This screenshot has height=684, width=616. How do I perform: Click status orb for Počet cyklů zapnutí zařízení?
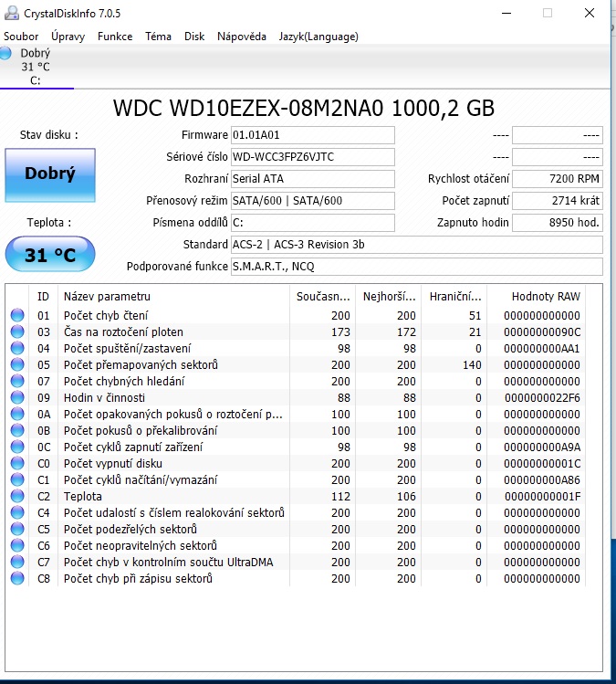17,447
